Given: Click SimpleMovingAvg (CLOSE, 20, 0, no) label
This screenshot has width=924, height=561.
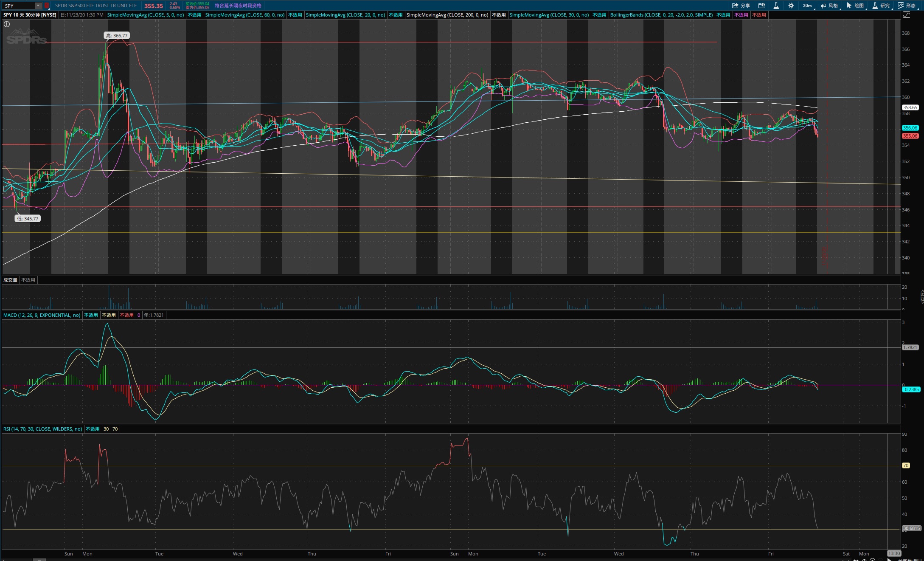Looking at the screenshot, I should (345, 15).
